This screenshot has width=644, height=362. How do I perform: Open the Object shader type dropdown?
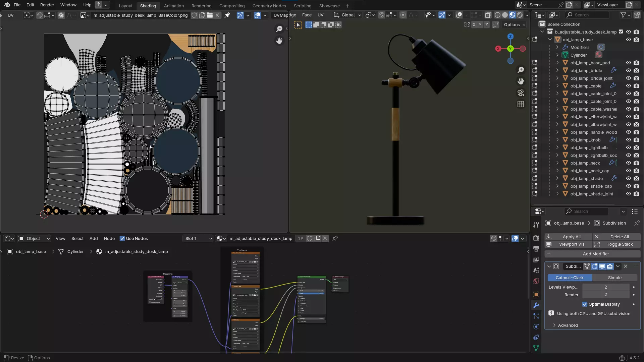[x=34, y=239]
